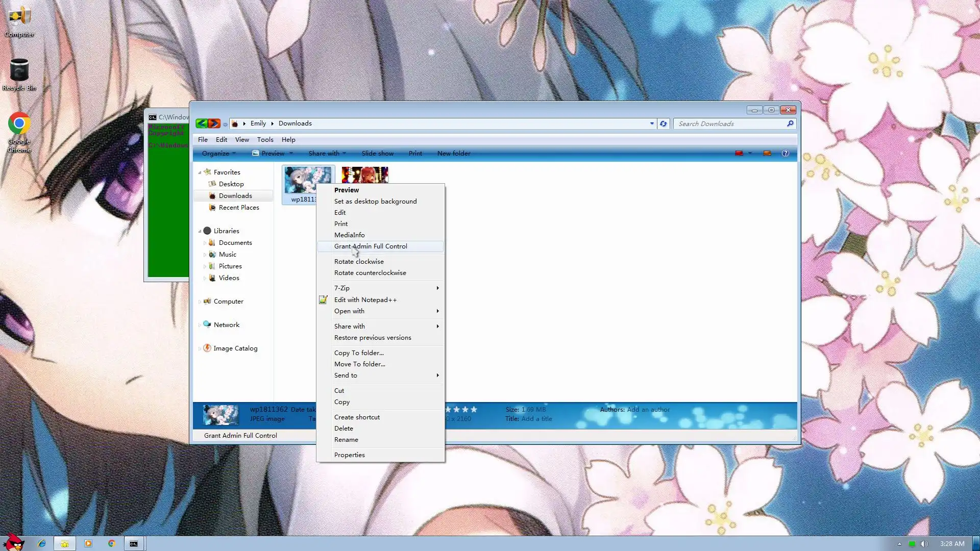Open the Tools menu in menu bar
980x551 pixels.
point(265,139)
